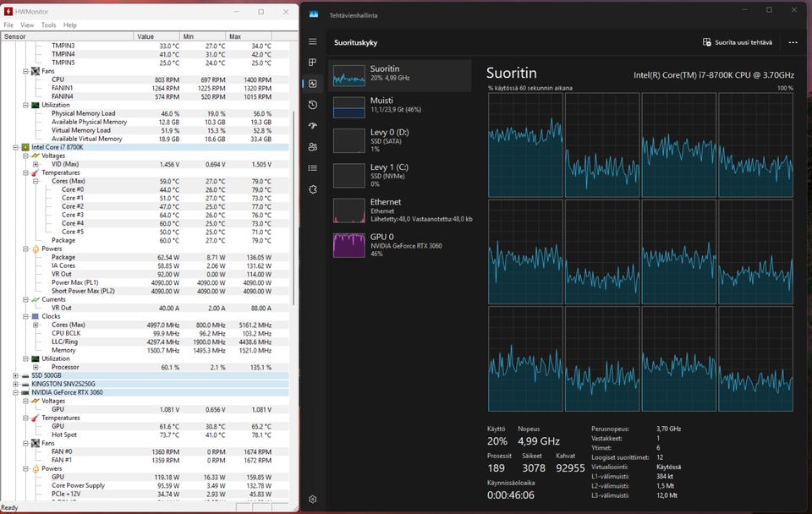Viewport: 812px width, 514px height.
Task: Open the App history icon in sidebar
Action: click(x=313, y=105)
